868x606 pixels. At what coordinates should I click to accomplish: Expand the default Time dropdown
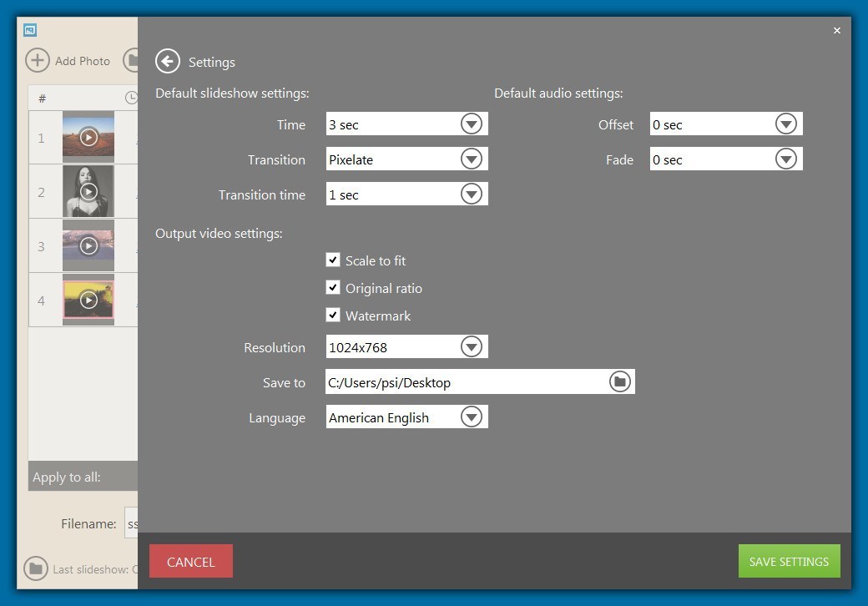[x=472, y=123]
